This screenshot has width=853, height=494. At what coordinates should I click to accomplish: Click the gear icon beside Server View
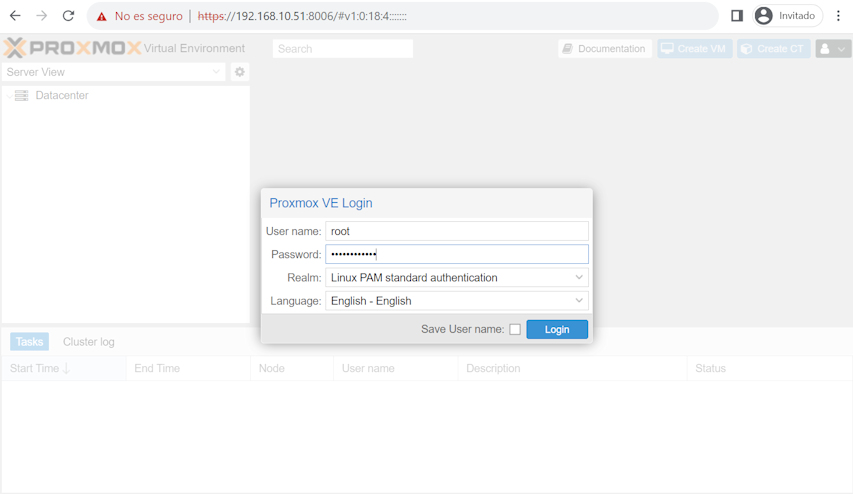click(x=239, y=72)
